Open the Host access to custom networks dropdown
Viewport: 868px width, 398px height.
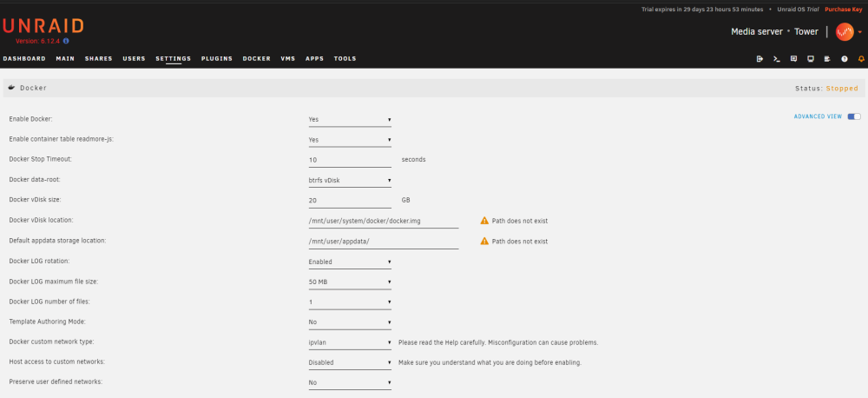tap(350, 363)
